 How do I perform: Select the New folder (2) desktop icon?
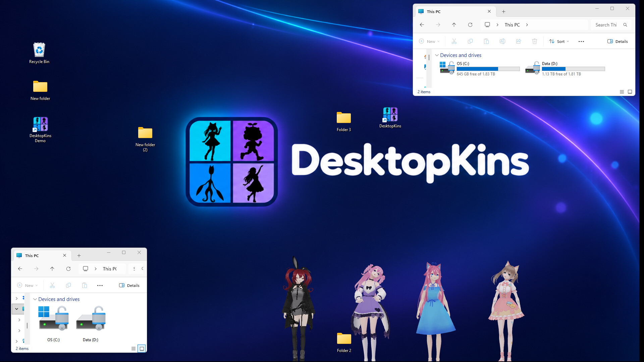[x=145, y=139]
